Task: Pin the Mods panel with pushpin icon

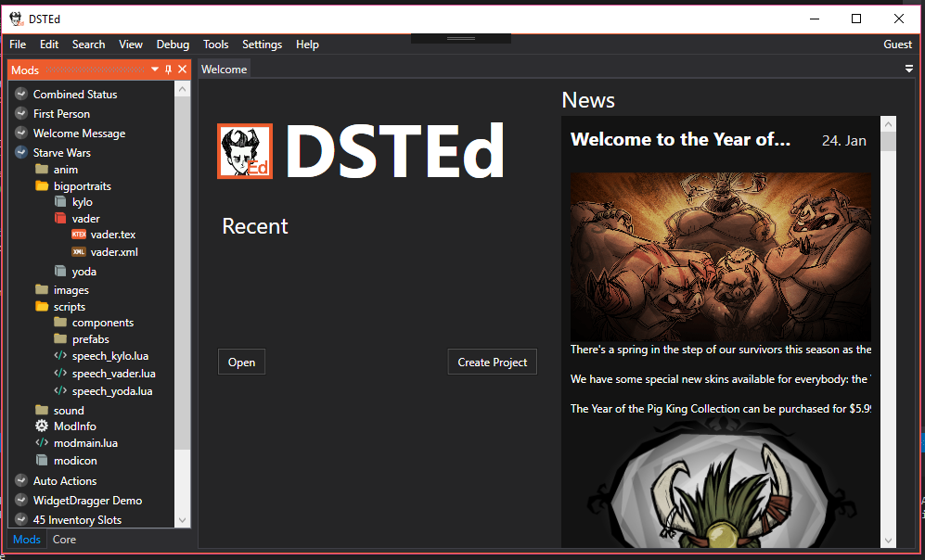Action: (168, 70)
